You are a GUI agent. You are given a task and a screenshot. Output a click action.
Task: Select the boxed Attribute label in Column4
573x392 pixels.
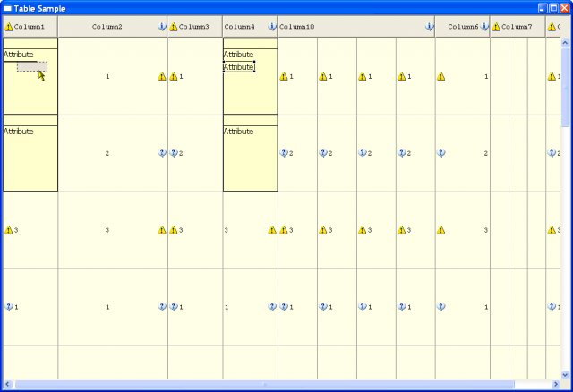[239, 67]
